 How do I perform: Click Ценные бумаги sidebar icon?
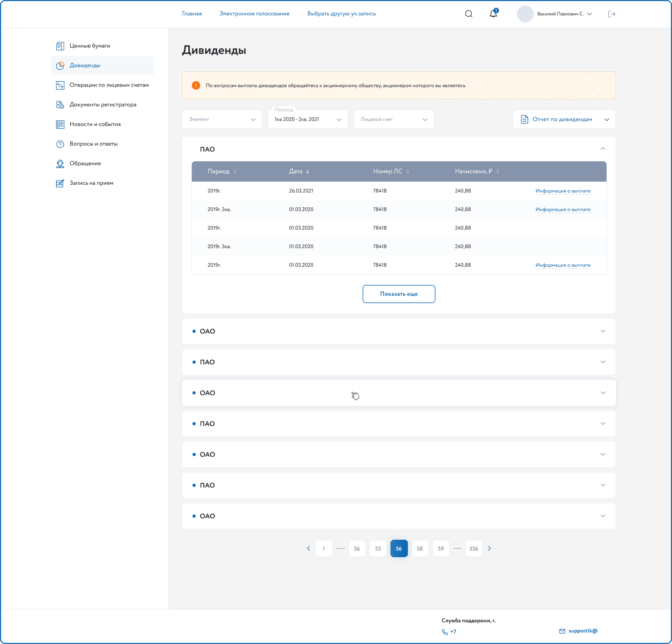[60, 46]
